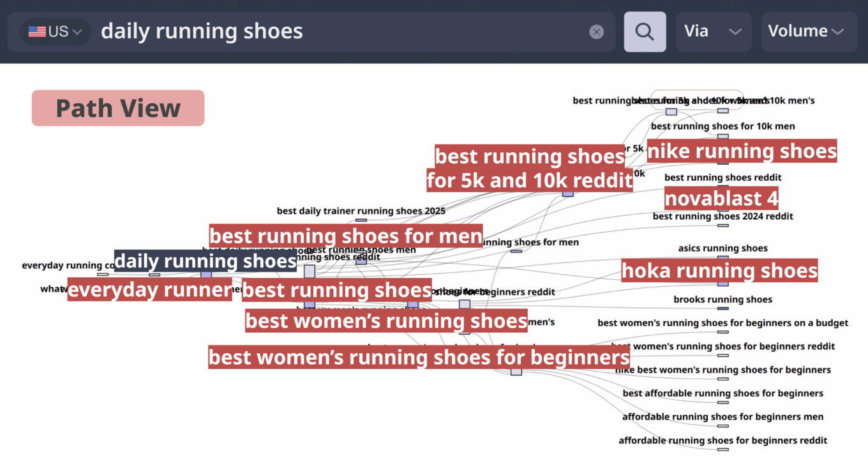Viewport: 868px width, 465px height.
Task: Toggle the node square below 'nike running shoes'
Action: (x=722, y=164)
